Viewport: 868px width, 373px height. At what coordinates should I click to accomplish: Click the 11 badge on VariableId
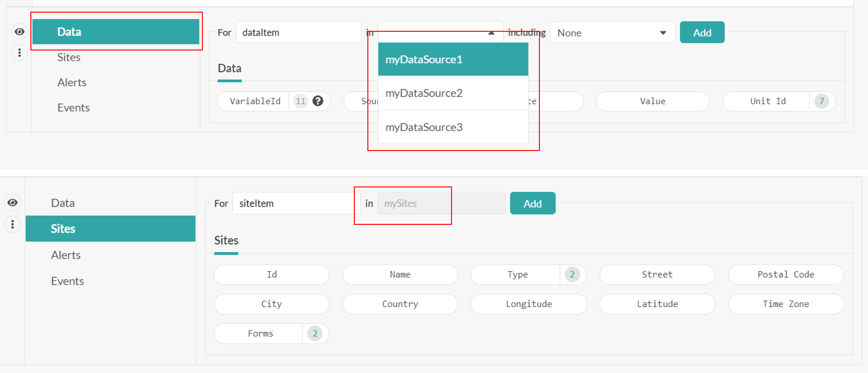[x=301, y=101]
